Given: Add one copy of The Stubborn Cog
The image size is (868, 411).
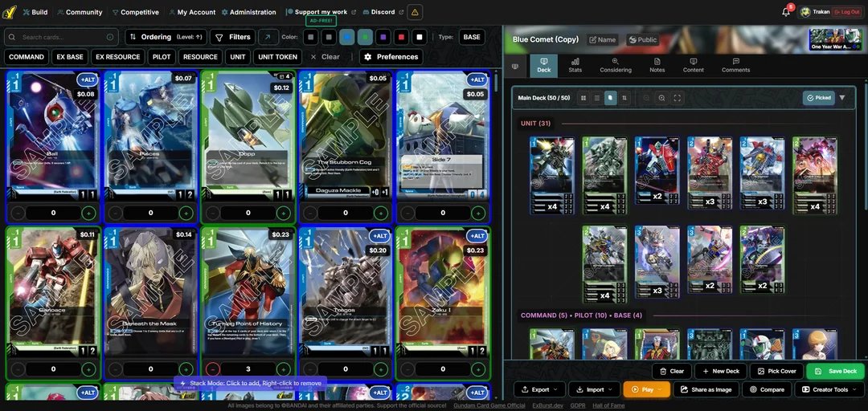Looking at the screenshot, I should 381,213.
